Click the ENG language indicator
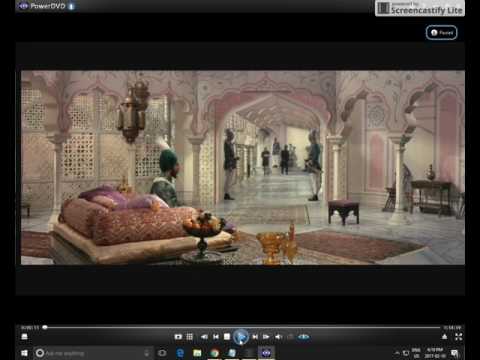 (x=416, y=353)
